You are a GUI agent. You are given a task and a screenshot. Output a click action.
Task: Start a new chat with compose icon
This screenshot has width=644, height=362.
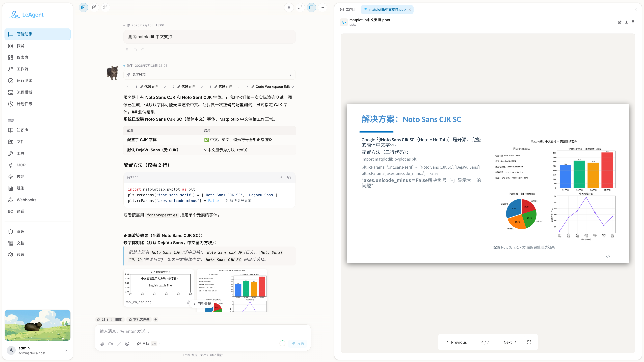tap(94, 8)
